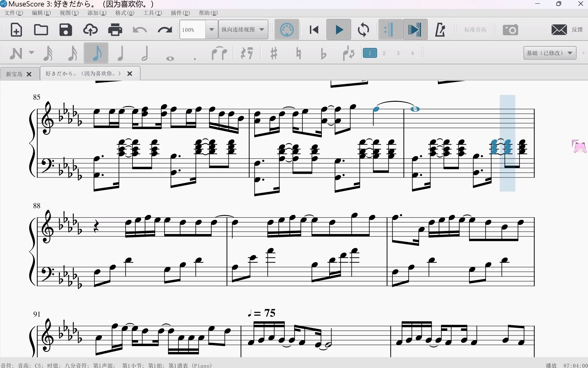Open the 基础（已修改）workspace dropdown
This screenshot has height=368, width=588.
(550, 53)
